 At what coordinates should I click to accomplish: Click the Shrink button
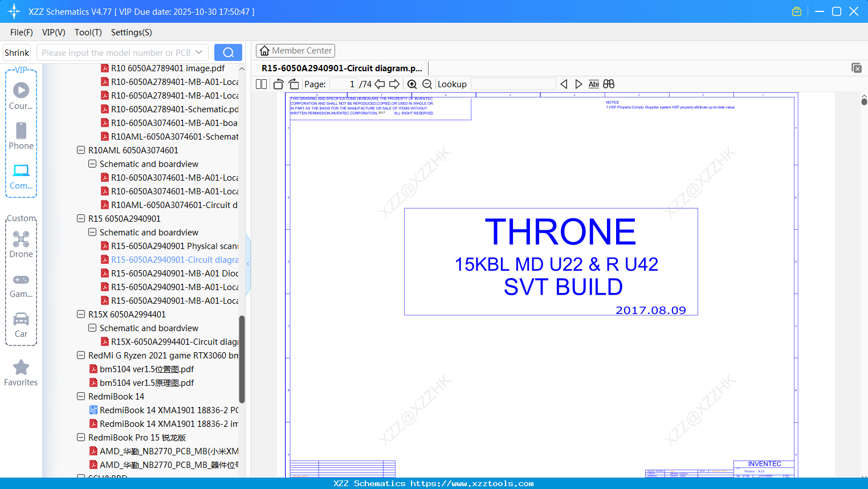click(x=17, y=52)
